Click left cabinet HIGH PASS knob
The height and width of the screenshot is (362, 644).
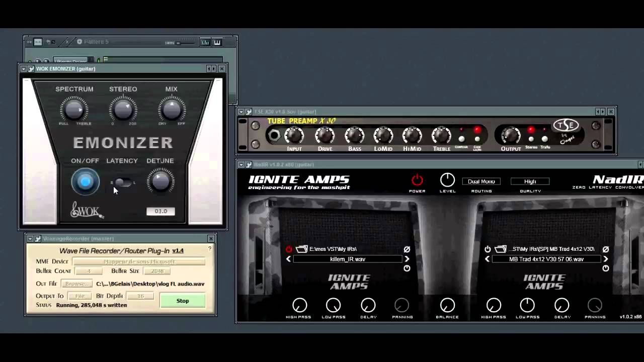point(299,305)
